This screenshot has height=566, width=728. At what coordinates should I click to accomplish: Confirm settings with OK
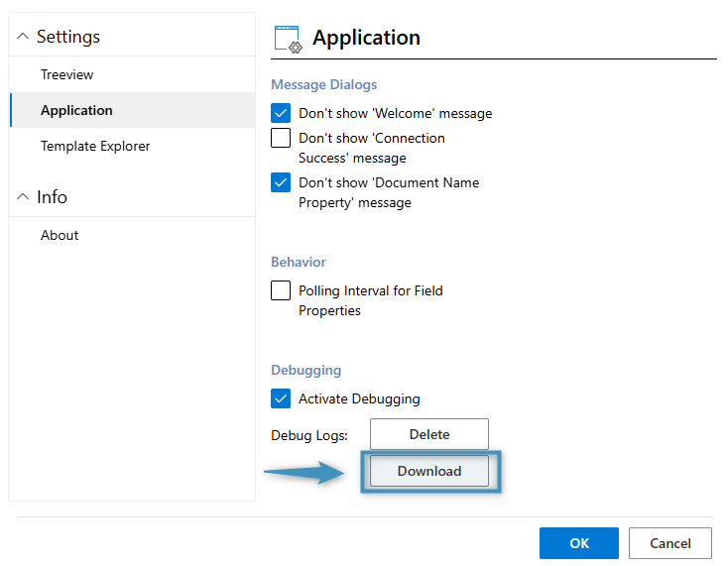(x=578, y=543)
